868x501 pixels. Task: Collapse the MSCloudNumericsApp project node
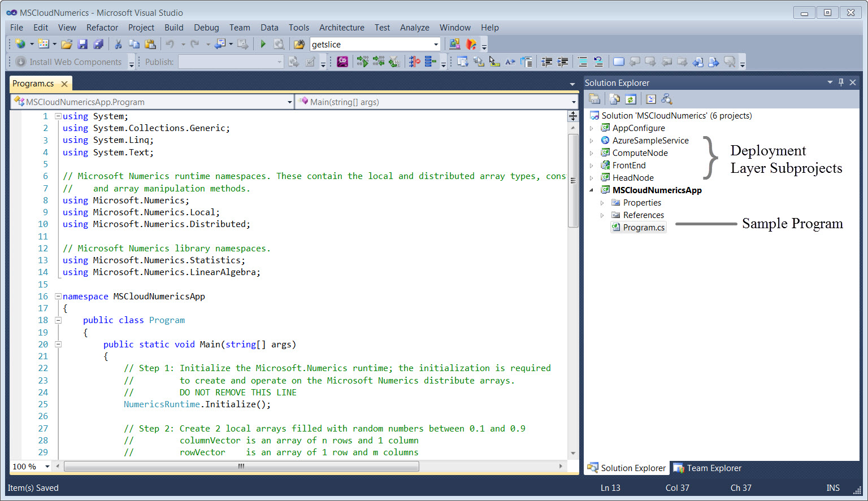tap(592, 190)
